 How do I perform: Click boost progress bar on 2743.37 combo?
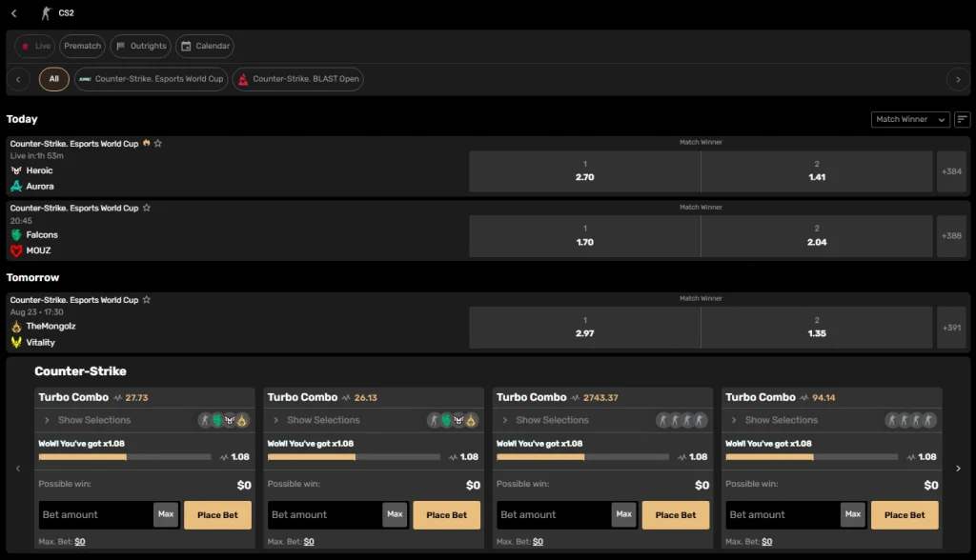(x=582, y=457)
